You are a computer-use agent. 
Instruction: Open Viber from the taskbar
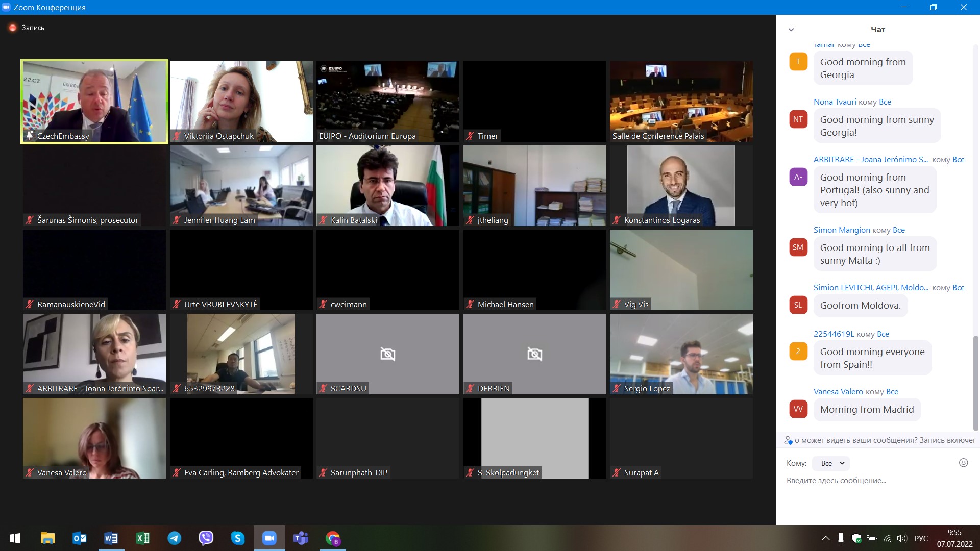click(206, 538)
